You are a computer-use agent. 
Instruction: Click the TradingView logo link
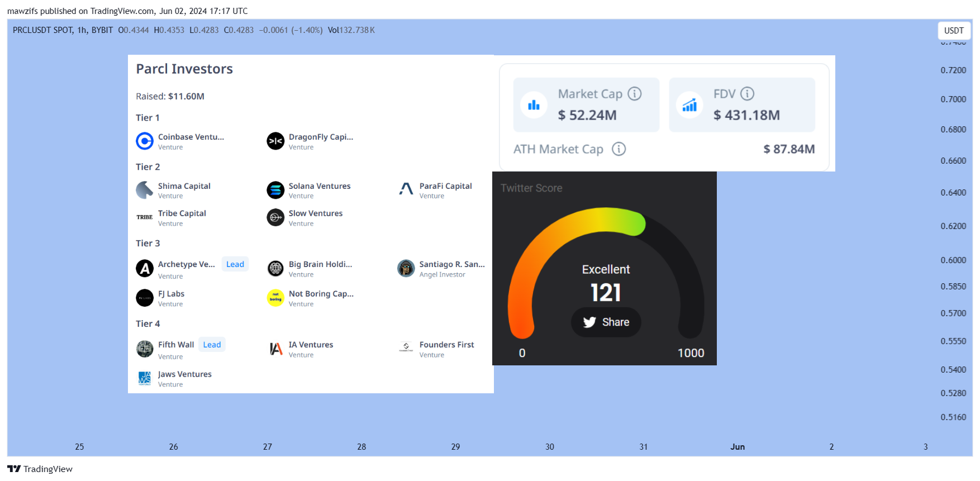40,469
